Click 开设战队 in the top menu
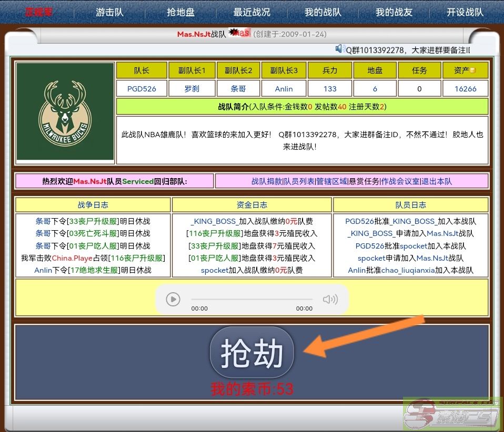This screenshot has width=504, height=432. (x=465, y=12)
